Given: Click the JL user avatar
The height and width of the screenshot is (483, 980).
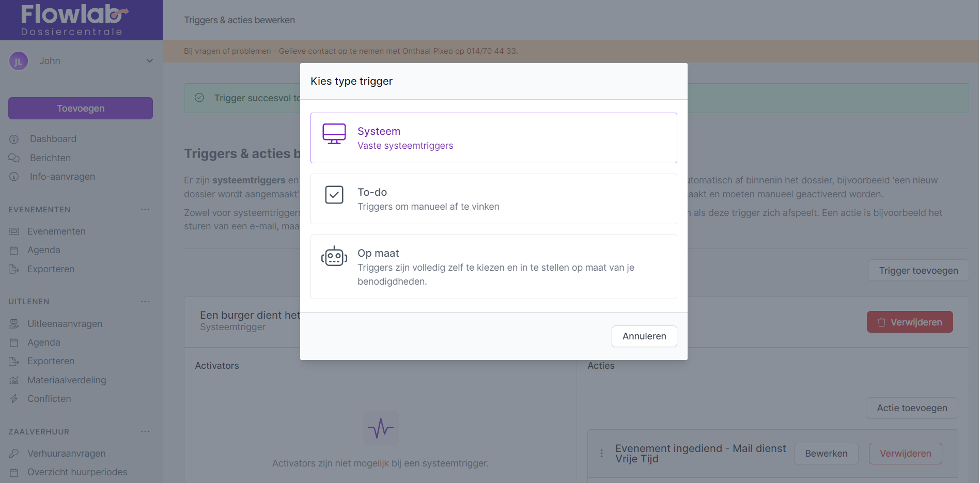Looking at the screenshot, I should click(18, 61).
